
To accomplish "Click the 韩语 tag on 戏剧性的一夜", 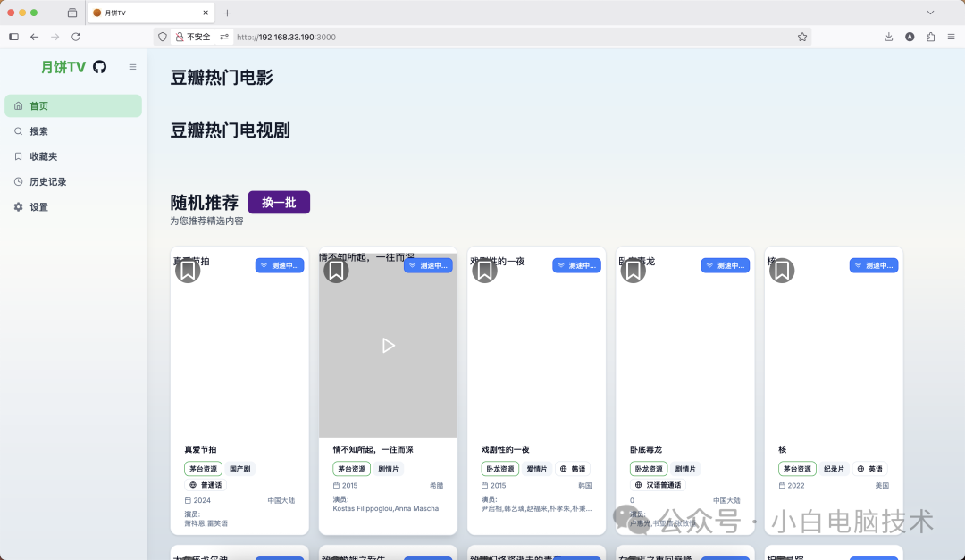I will [x=573, y=469].
